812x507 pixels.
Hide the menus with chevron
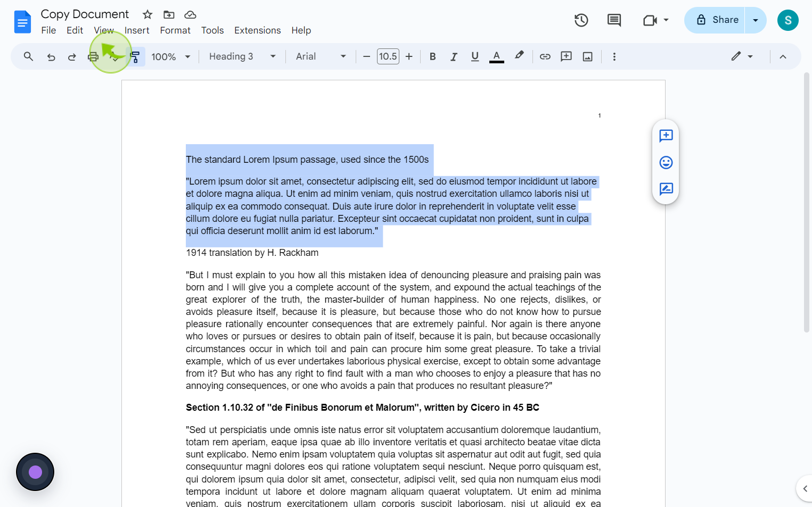783,56
